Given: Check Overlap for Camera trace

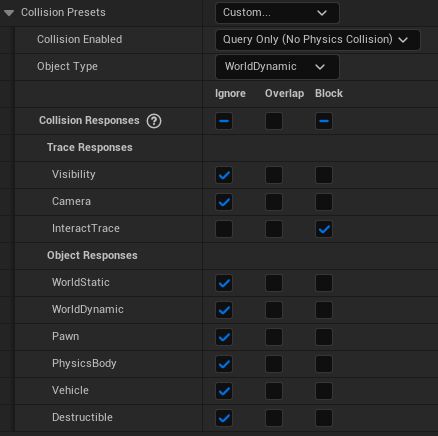Looking at the screenshot, I should click(274, 202).
